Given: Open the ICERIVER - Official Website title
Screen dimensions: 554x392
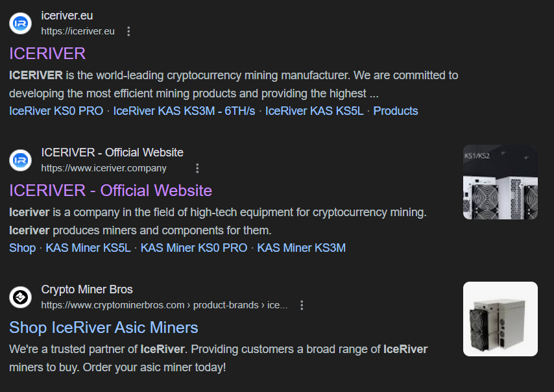Looking at the screenshot, I should [110, 191].
